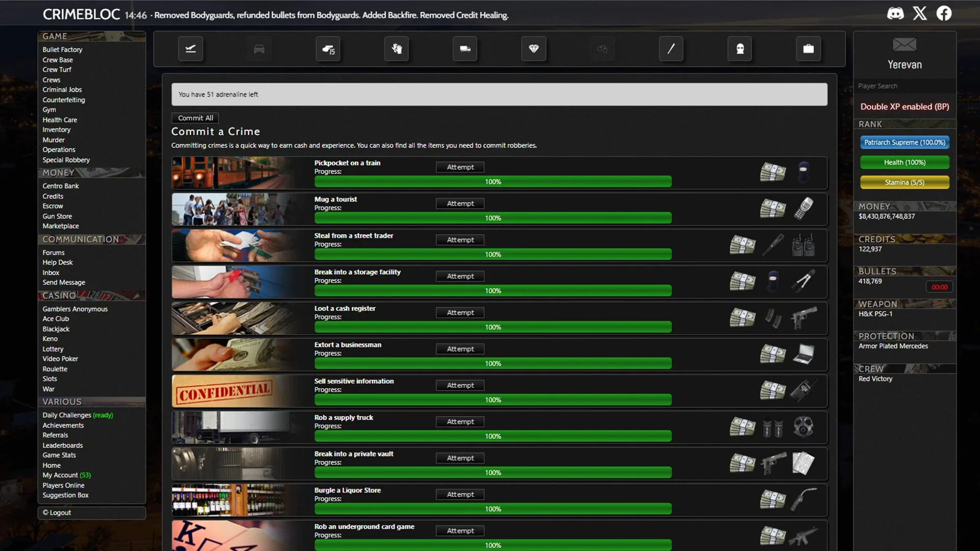Open the pickpocket hands icon in the toolbar
Image resolution: width=980 pixels, height=551 pixels.
click(396, 48)
